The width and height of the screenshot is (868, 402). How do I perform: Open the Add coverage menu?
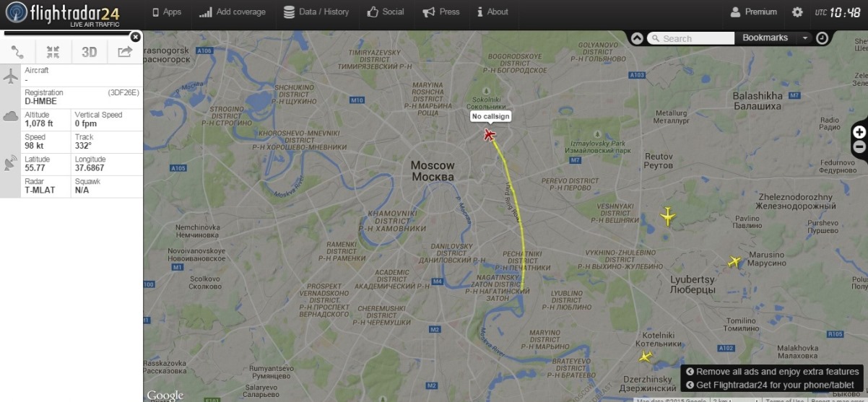coord(233,12)
